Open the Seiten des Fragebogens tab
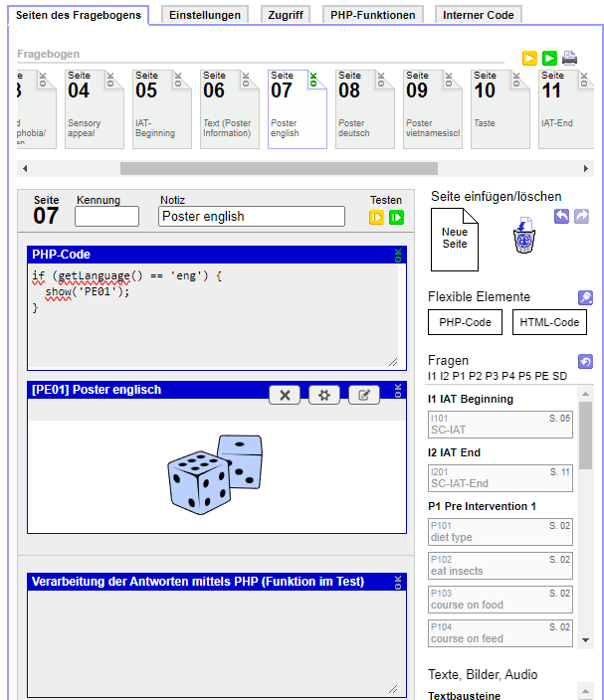The image size is (604, 700). pyautogui.click(x=79, y=15)
